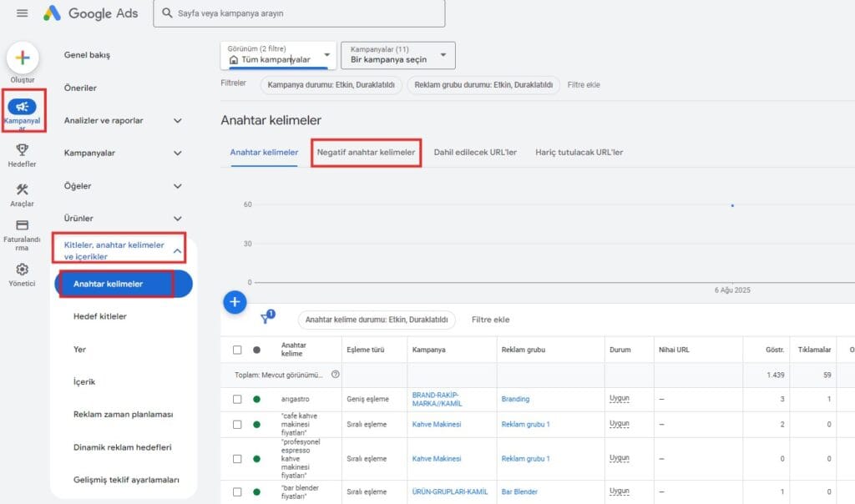Switch to Negatif anahtar kelimeler tab

point(366,153)
